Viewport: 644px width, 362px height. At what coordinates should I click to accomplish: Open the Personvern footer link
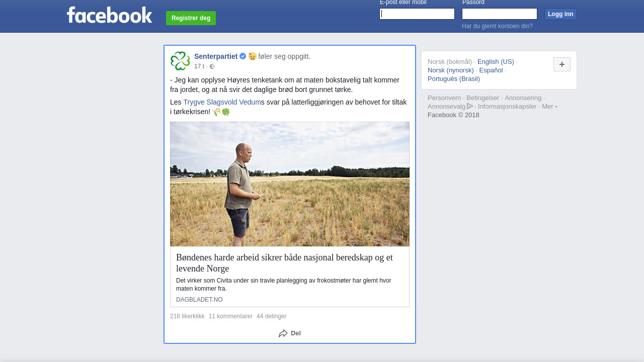coord(444,98)
